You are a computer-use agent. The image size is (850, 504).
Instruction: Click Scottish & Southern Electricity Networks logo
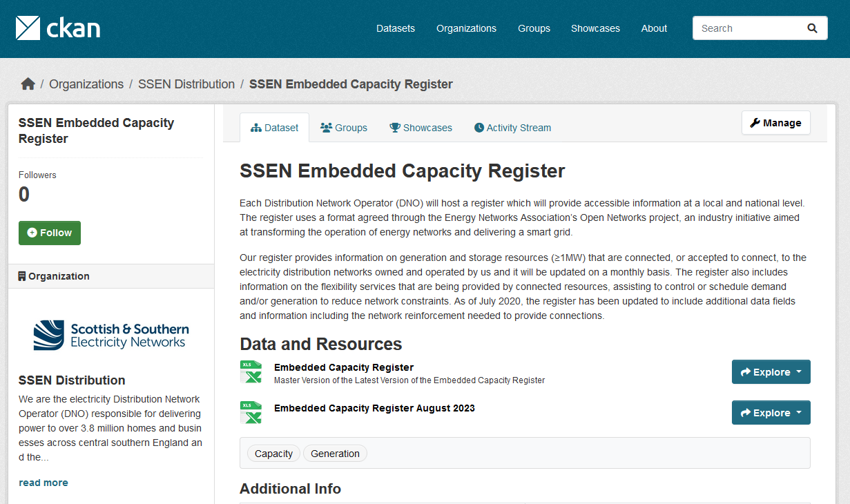111,335
